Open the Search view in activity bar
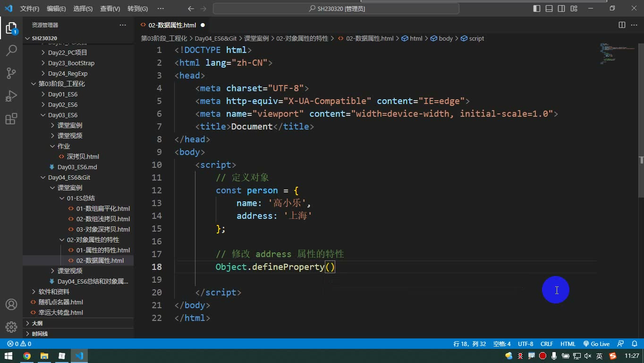 (11, 50)
